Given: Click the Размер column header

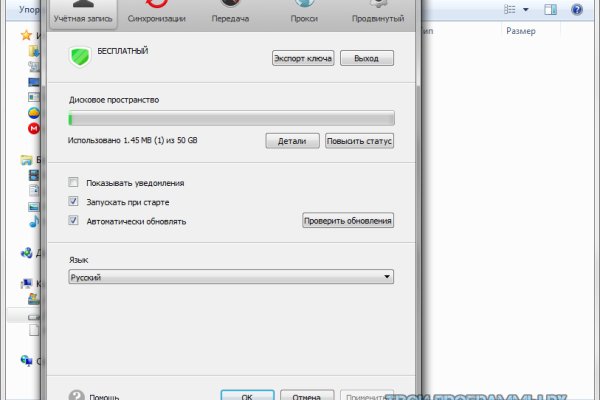Looking at the screenshot, I should click(x=520, y=31).
